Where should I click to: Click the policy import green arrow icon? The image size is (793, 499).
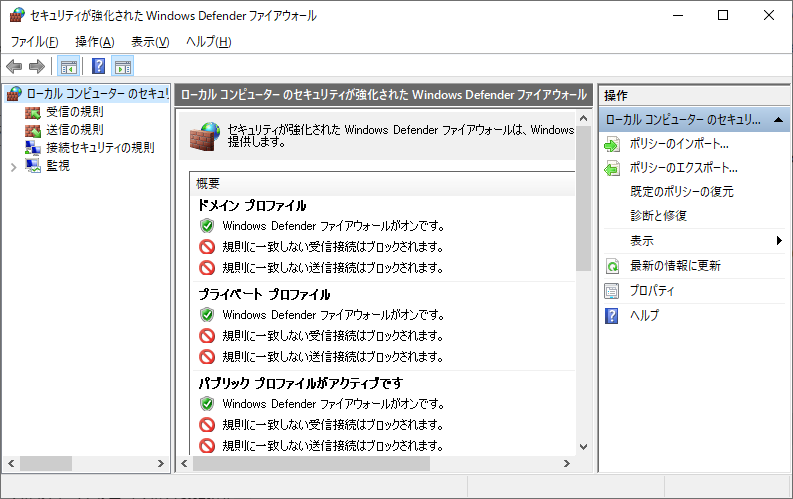pos(612,145)
